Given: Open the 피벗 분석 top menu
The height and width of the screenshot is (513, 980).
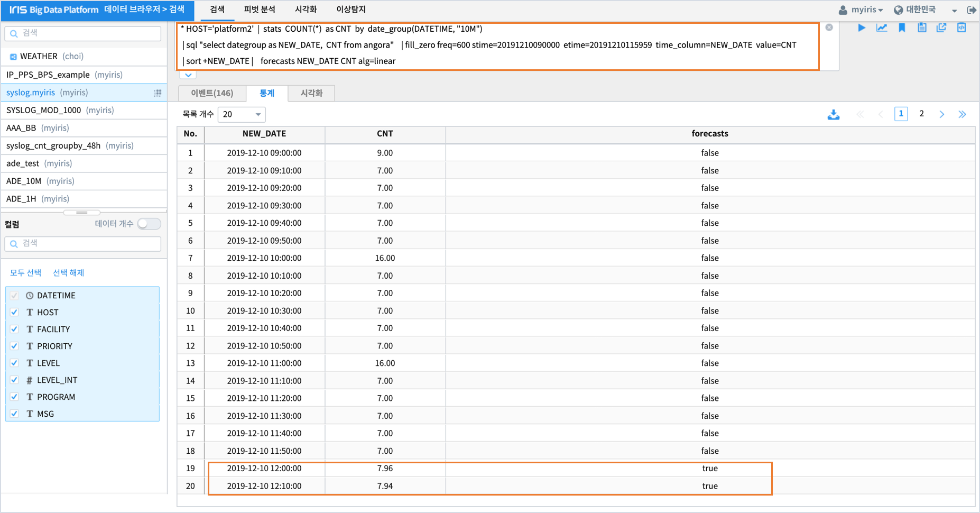Looking at the screenshot, I should (x=260, y=10).
